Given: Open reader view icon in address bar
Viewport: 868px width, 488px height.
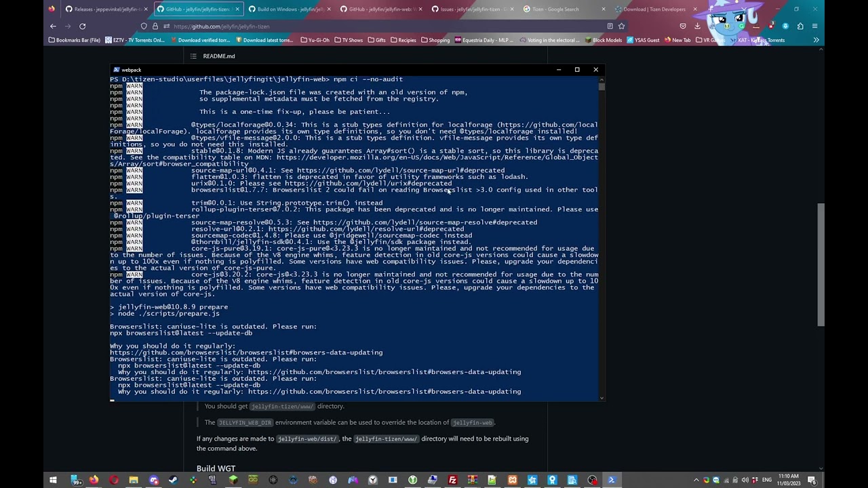Looking at the screenshot, I should coord(610,26).
